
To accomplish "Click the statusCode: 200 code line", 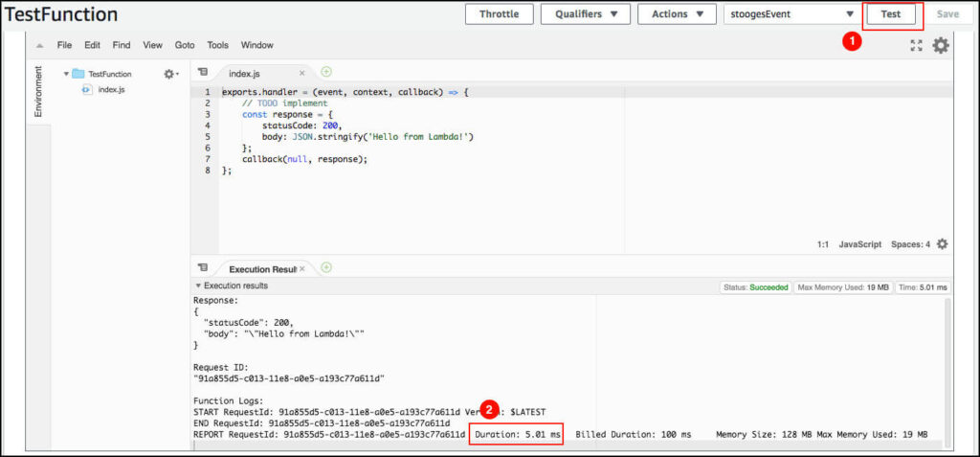I will click(x=302, y=126).
